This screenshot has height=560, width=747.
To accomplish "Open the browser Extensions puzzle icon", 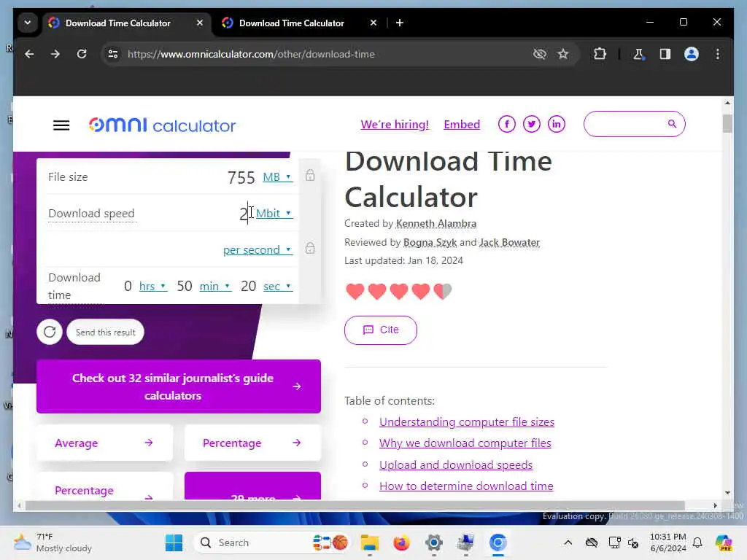I will click(600, 54).
